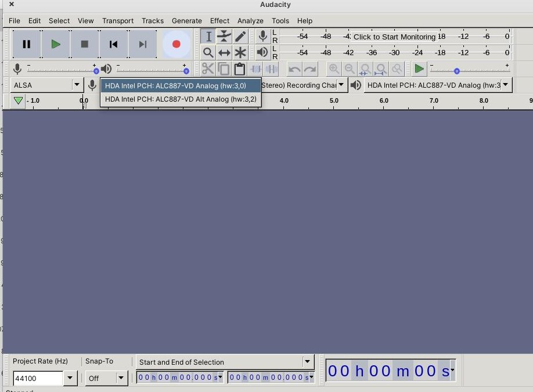Skip to End of the track

click(143, 44)
